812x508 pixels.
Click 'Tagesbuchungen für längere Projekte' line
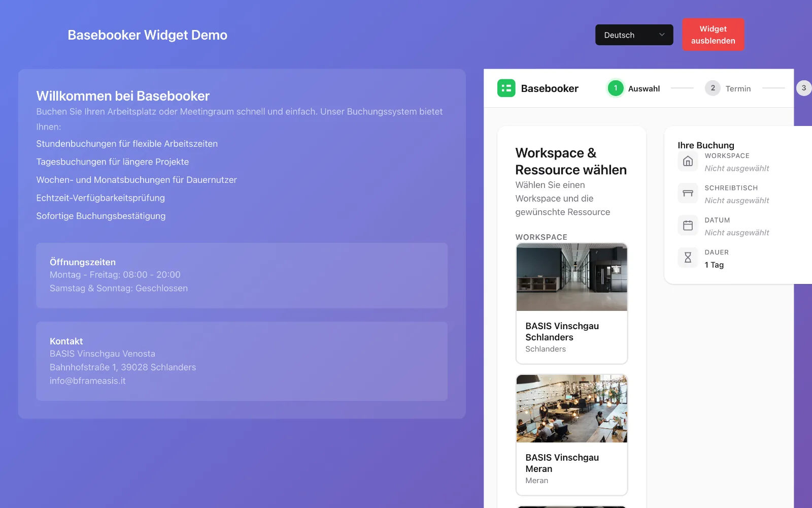pyautogui.click(x=113, y=162)
